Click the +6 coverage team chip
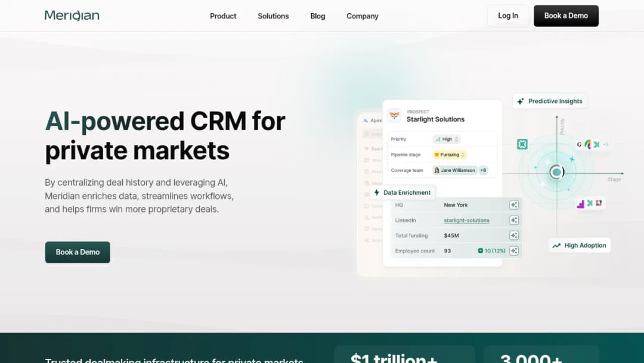The height and width of the screenshot is (363, 644). pyautogui.click(x=484, y=170)
